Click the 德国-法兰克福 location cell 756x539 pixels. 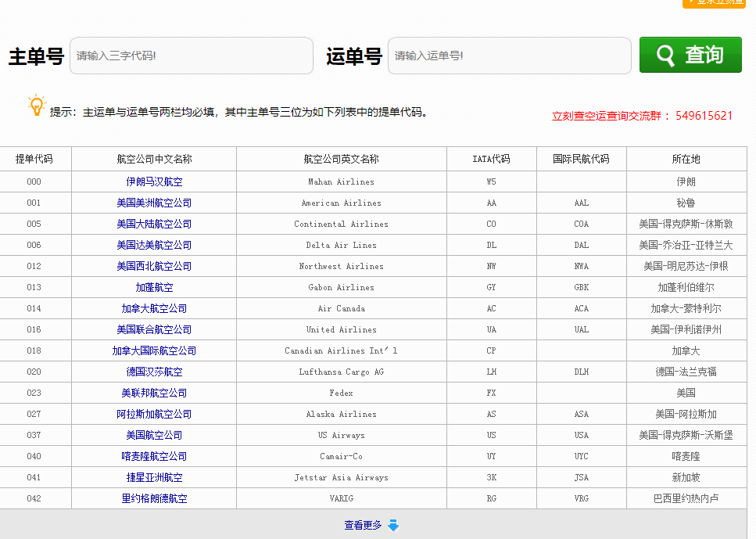pos(686,372)
